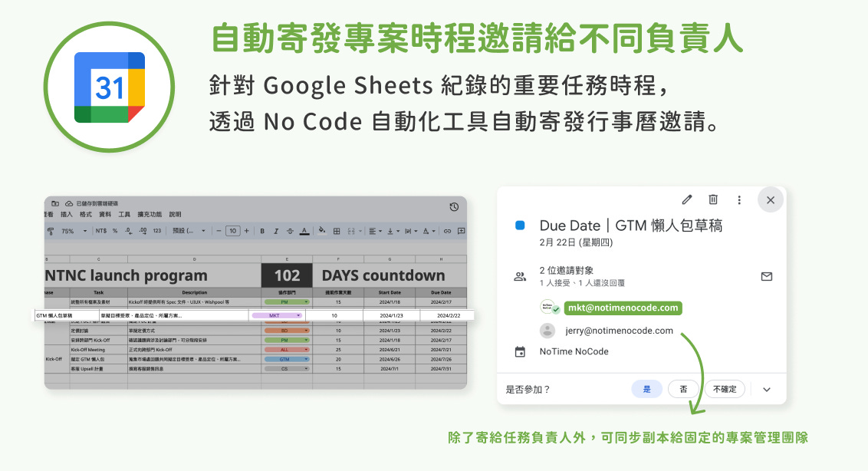Answer 不確定 for the event RSVP

coord(725,389)
